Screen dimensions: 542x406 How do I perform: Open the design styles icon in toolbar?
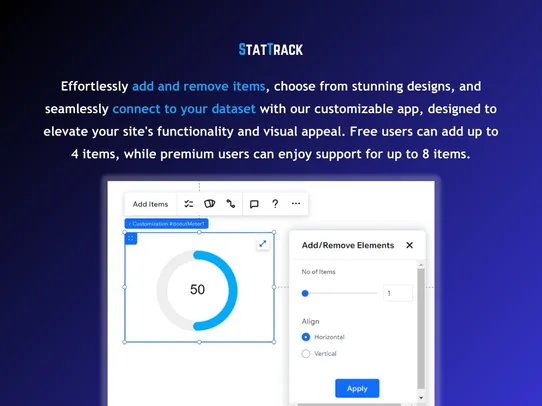[209, 204]
